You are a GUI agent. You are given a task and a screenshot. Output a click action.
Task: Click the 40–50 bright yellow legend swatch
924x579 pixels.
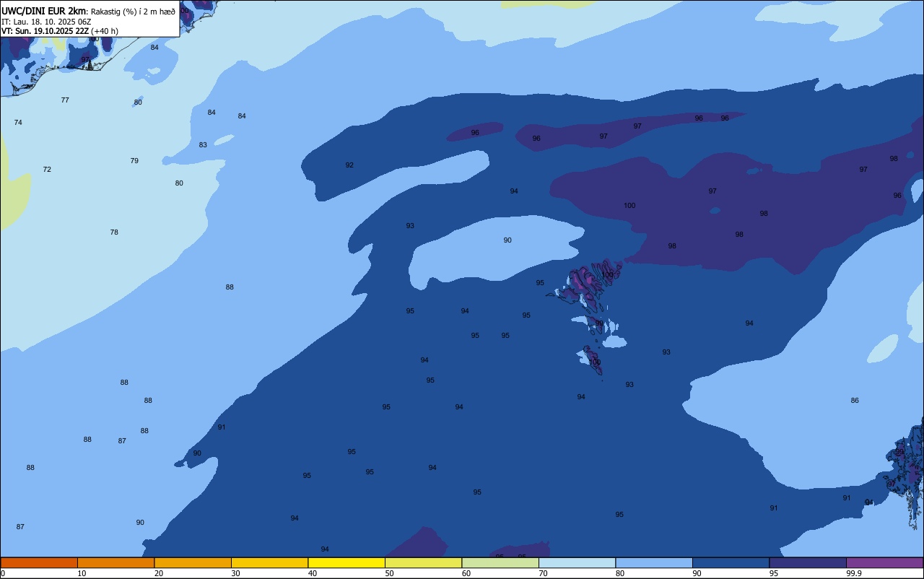(x=346, y=562)
